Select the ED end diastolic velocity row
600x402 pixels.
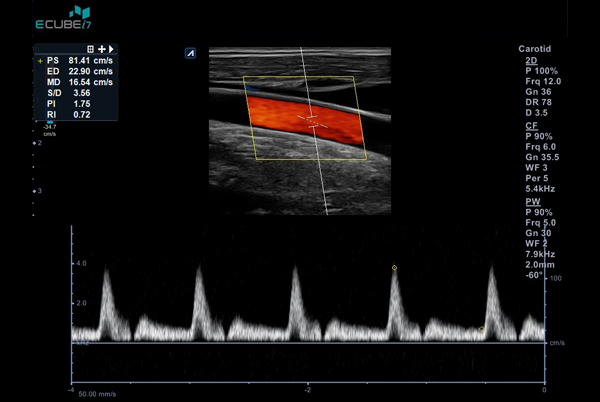(x=77, y=74)
